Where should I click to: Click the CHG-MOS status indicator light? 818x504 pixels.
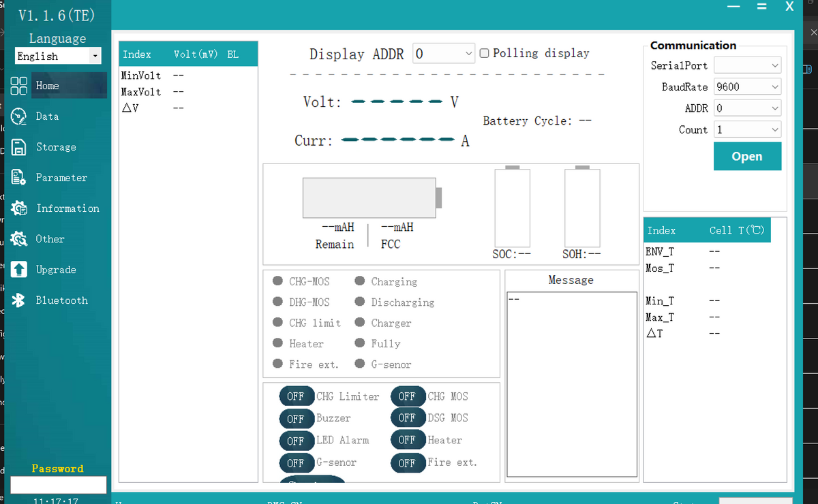277,281
